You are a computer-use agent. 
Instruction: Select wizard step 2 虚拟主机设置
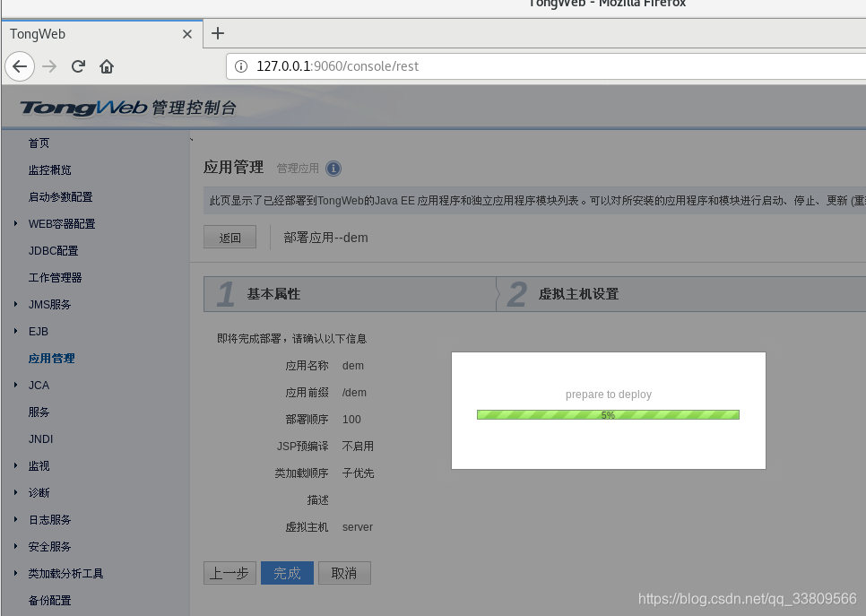pyautogui.click(x=681, y=294)
